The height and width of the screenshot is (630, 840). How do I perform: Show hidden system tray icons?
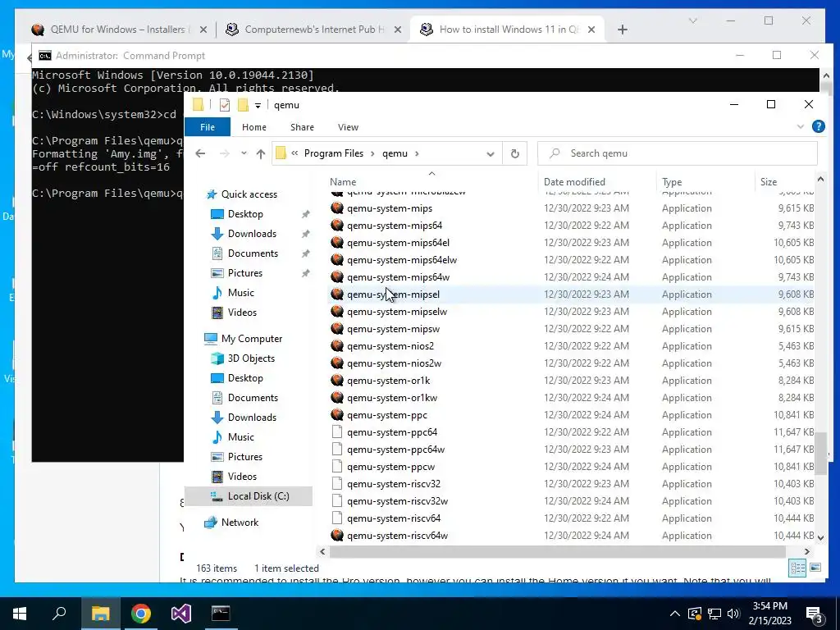pyautogui.click(x=675, y=614)
